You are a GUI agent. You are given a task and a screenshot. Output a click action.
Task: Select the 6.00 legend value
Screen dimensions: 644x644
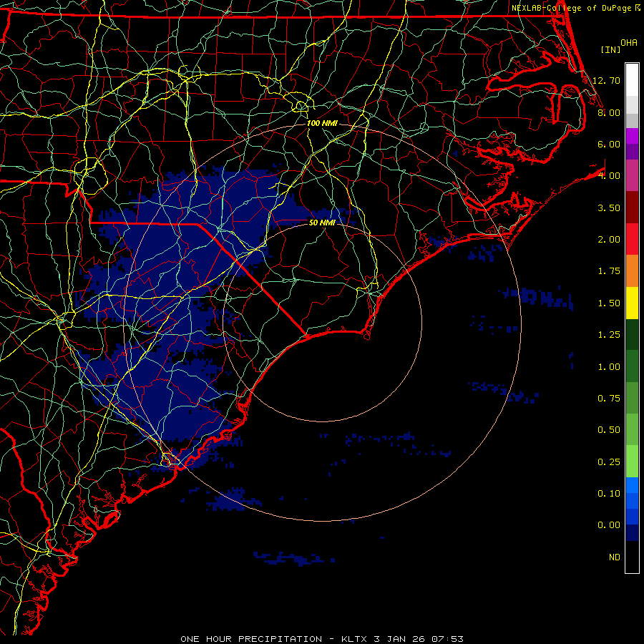tap(609, 144)
